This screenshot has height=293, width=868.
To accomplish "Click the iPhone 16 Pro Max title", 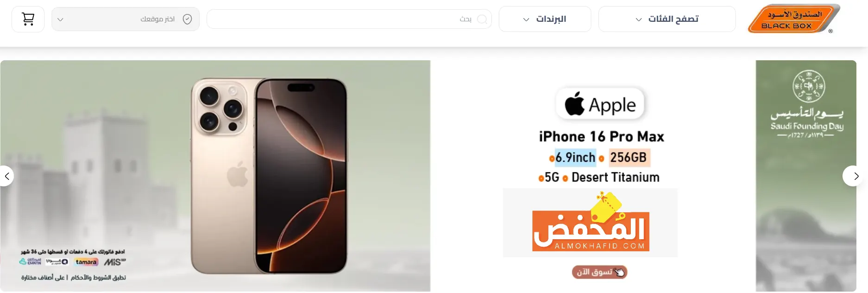I will coord(601,137).
